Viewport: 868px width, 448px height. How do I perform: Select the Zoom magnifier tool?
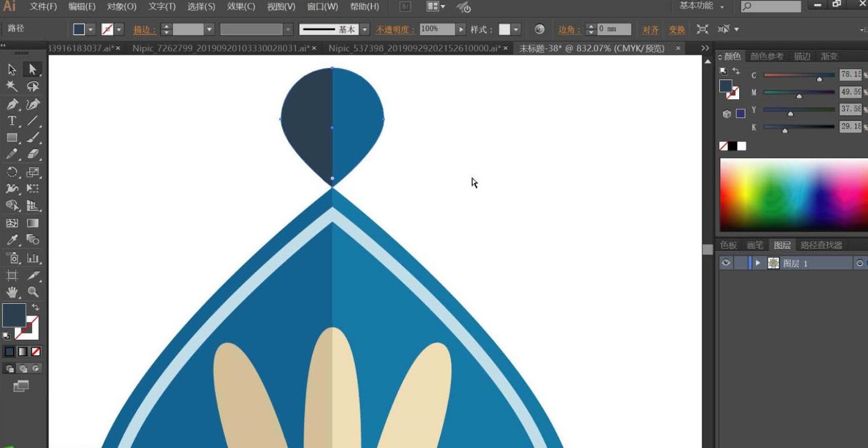click(32, 292)
